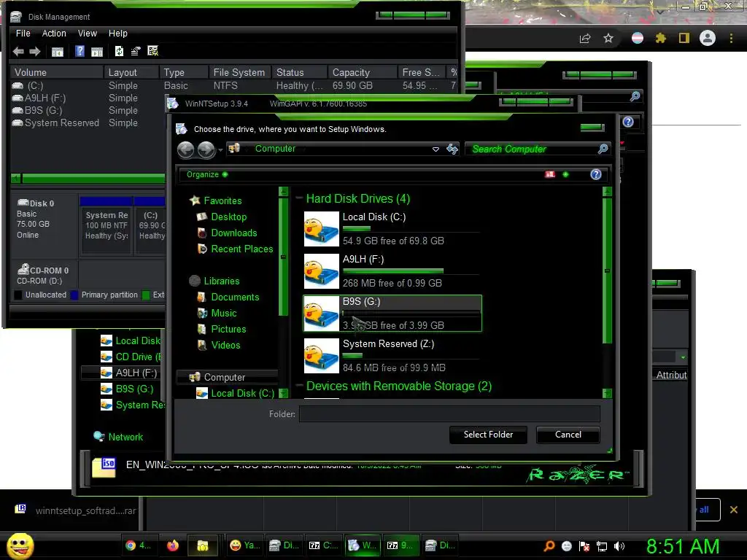Sort by Volume column header in Disk Management
The height and width of the screenshot is (560, 747).
(x=57, y=72)
